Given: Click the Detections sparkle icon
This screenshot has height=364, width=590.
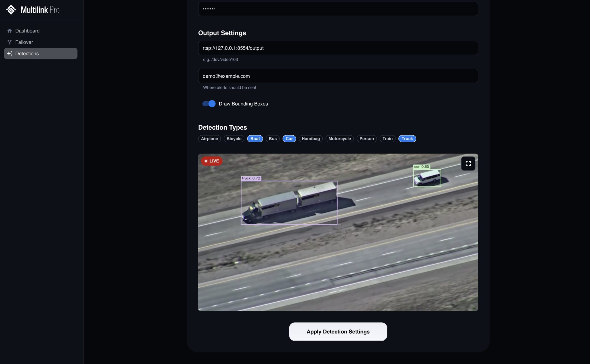Looking at the screenshot, I should (10, 53).
